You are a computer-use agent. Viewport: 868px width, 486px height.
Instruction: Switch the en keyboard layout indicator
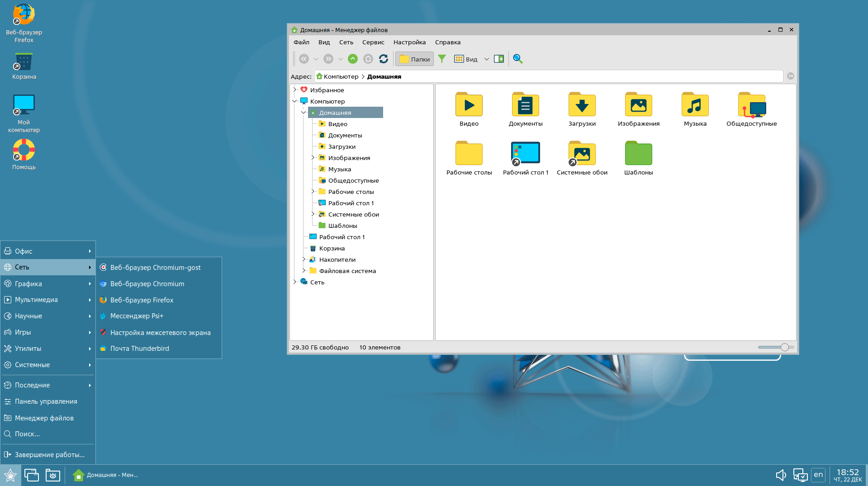point(818,475)
